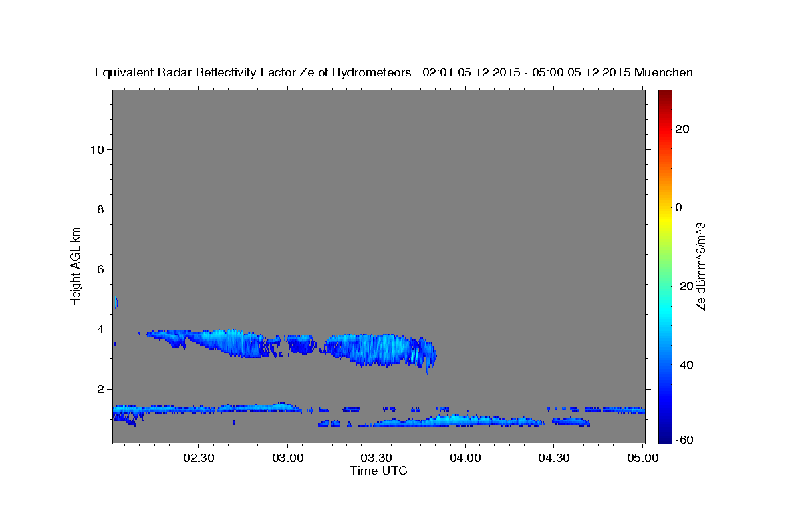Click the small echo near 5 km at plot start
Viewport: 798px width, 532px height.
click(x=116, y=302)
